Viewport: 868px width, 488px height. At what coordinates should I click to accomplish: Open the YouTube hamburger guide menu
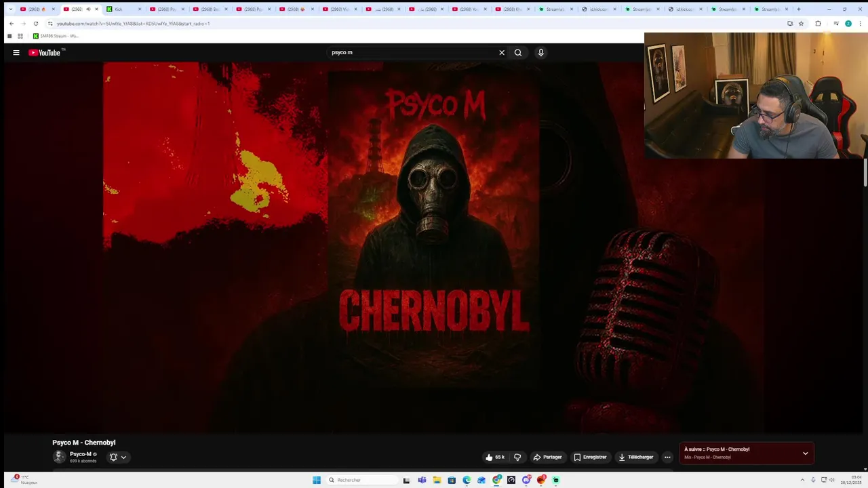pos(16,52)
